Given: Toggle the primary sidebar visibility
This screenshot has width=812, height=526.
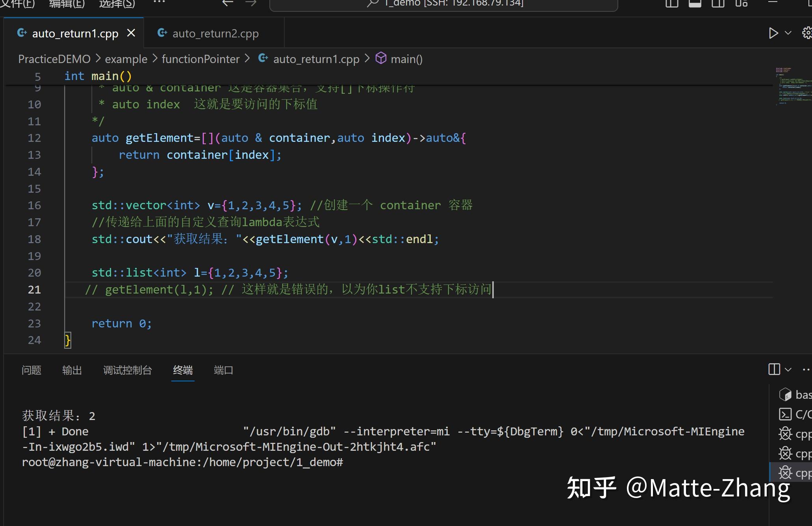Looking at the screenshot, I should (x=671, y=4).
